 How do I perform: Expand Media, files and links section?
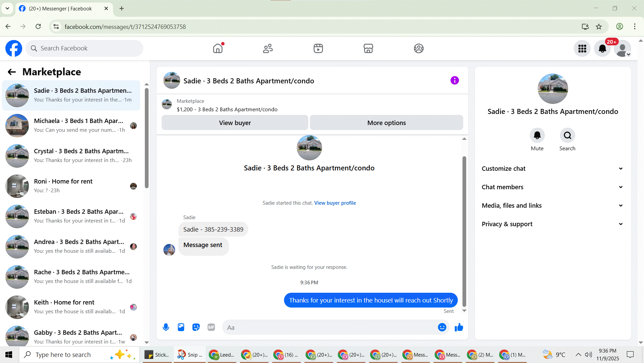pyautogui.click(x=553, y=206)
